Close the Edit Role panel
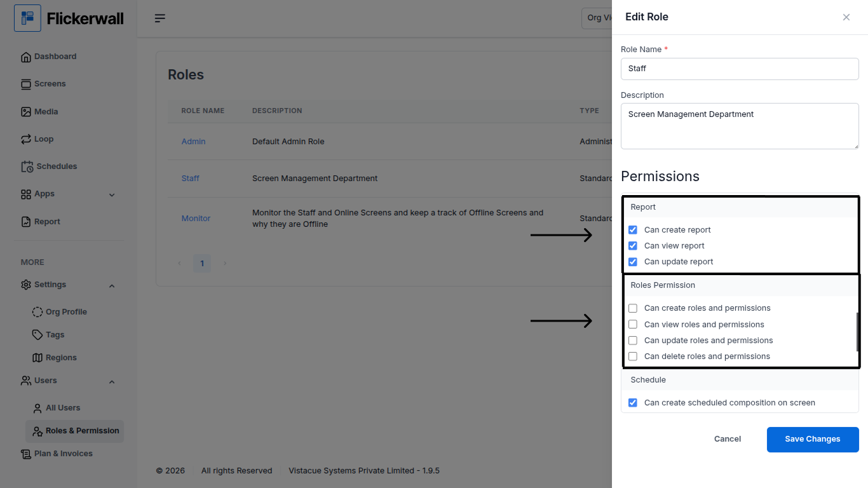The height and width of the screenshot is (488, 868). (x=846, y=17)
